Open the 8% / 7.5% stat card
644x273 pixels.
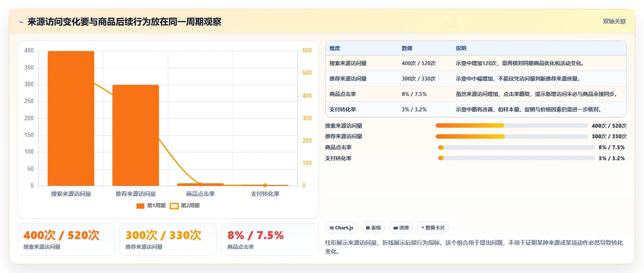click(270, 240)
